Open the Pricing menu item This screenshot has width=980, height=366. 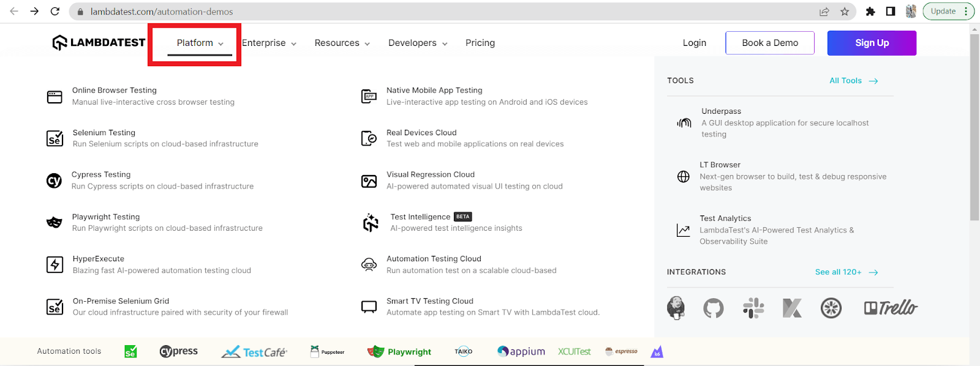tap(480, 43)
